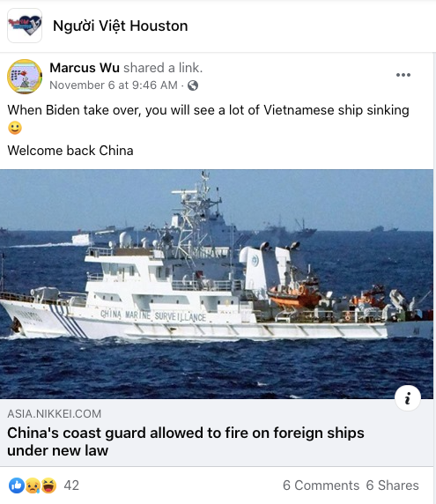
Task: Click Marcus Wu's profile picture
Action: (x=25, y=77)
